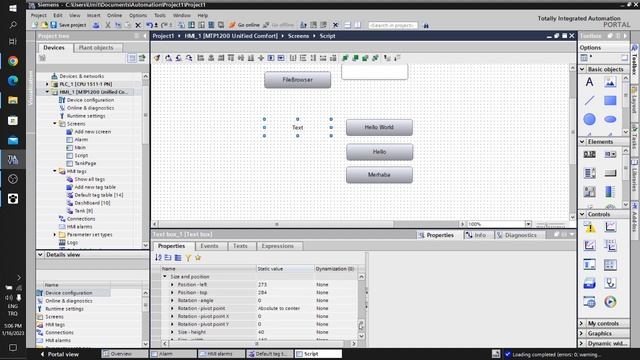Select the Web browser control icon
The width and height of the screenshot is (640, 360).
click(x=589, y=302)
